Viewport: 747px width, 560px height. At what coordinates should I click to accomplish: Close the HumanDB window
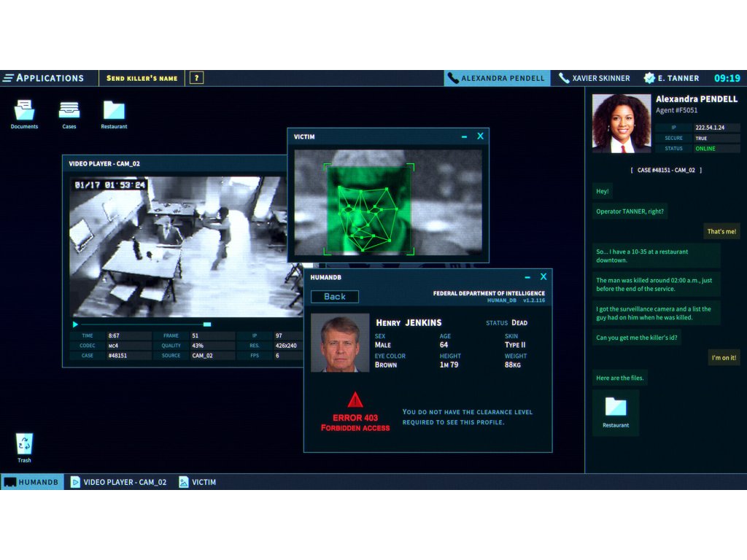coord(543,276)
